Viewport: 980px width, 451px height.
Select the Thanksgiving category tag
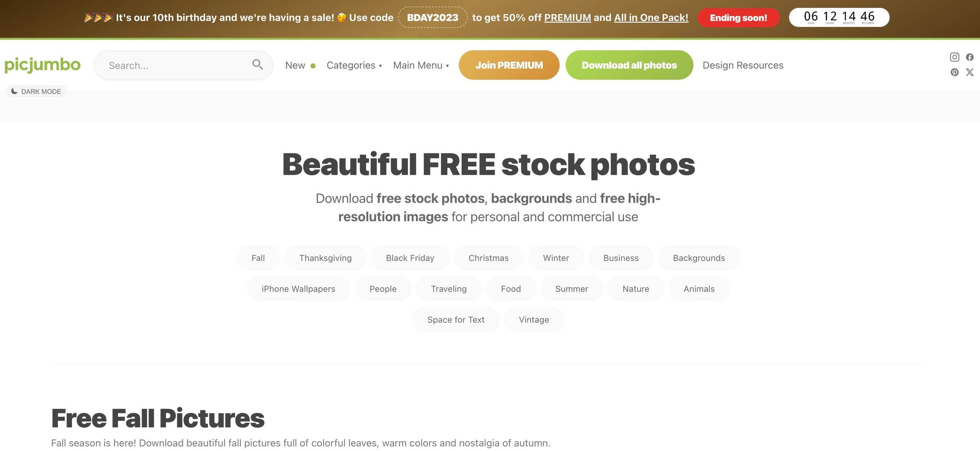pyautogui.click(x=325, y=258)
